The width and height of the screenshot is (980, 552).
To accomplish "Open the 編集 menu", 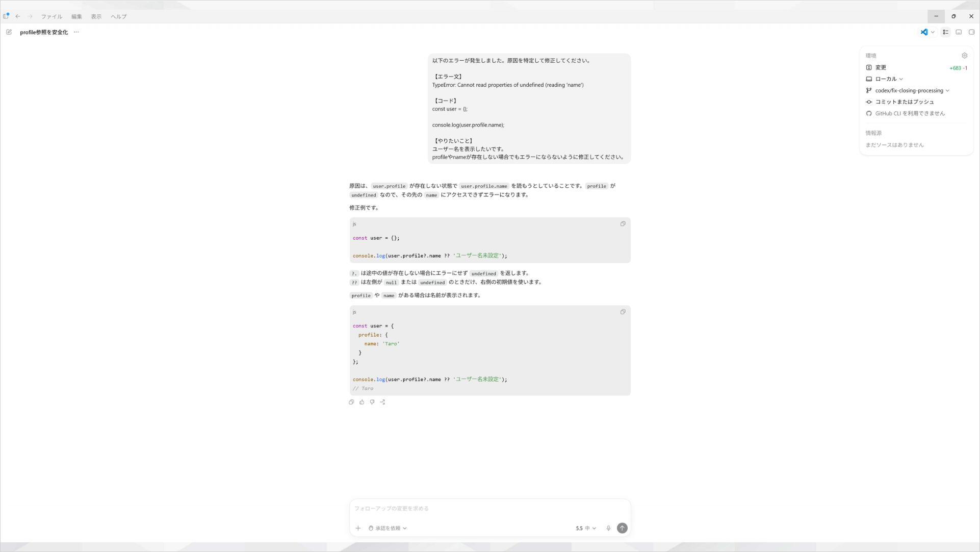I will (x=76, y=16).
